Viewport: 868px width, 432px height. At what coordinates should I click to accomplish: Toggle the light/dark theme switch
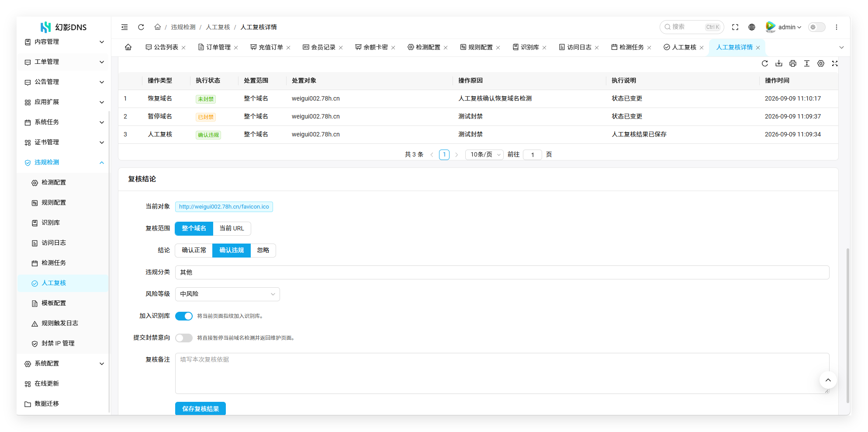(x=817, y=27)
